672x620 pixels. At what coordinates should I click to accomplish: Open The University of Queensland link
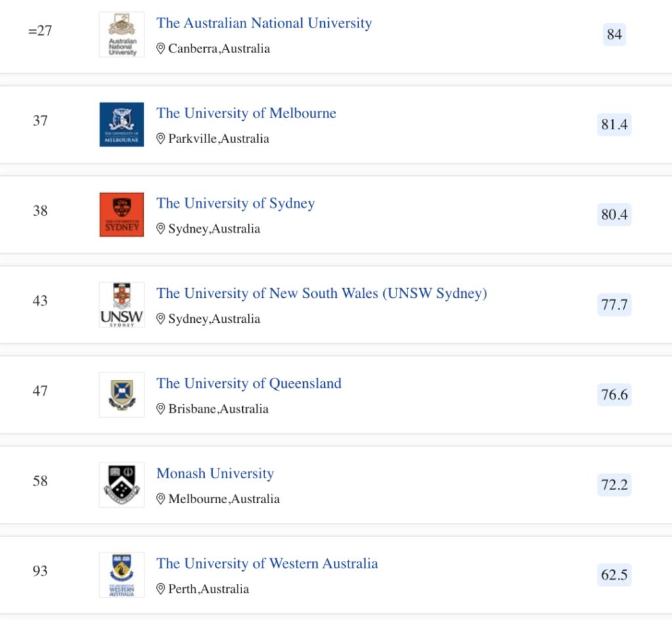[x=249, y=383]
